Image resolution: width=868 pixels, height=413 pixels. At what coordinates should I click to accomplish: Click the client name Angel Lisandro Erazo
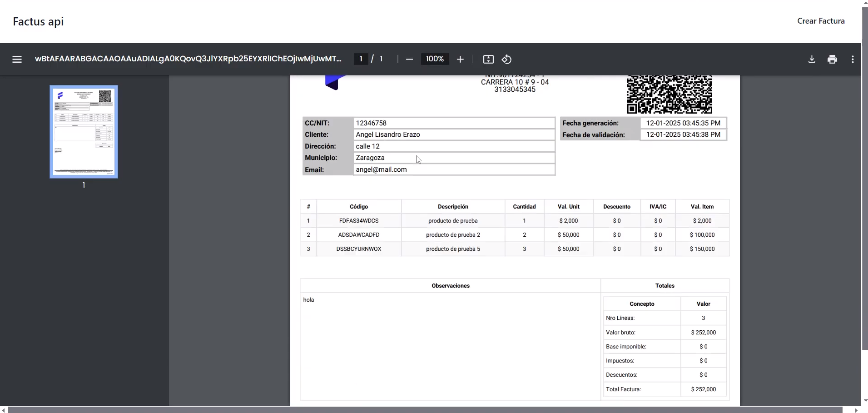388,134
